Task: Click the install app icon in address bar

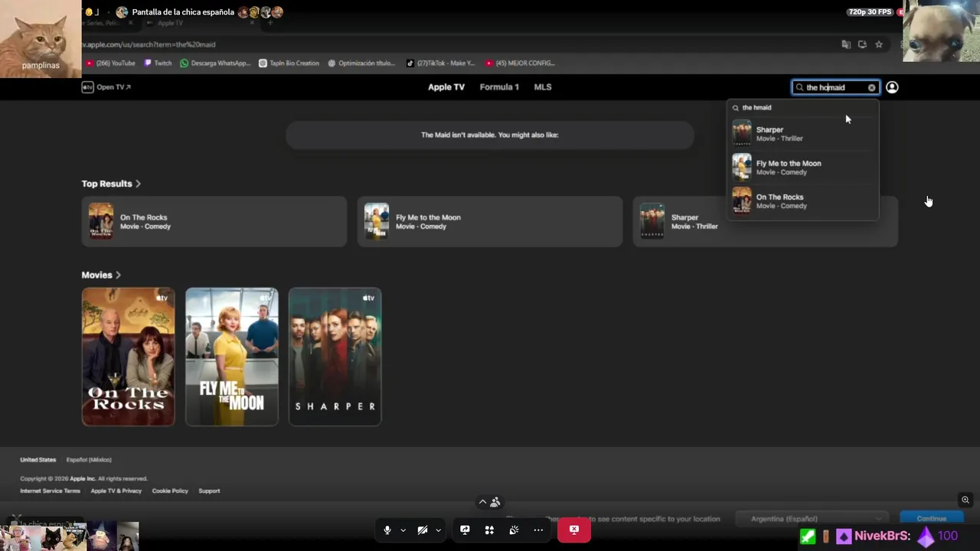Action: [862, 44]
